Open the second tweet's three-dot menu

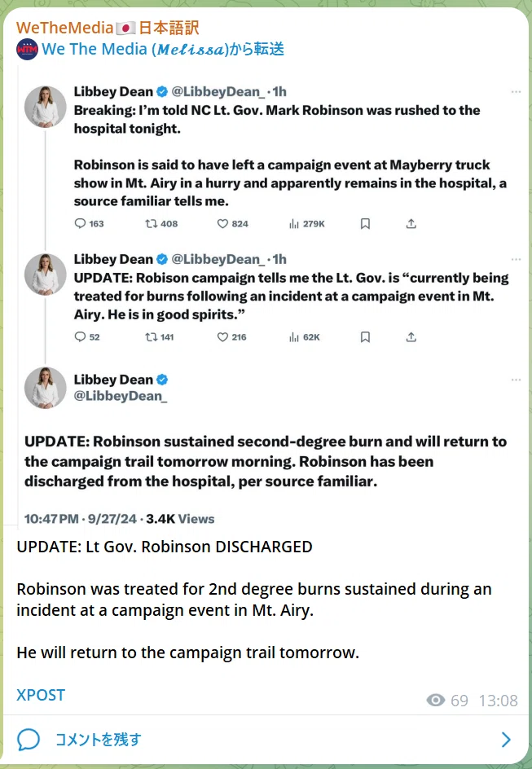click(516, 259)
